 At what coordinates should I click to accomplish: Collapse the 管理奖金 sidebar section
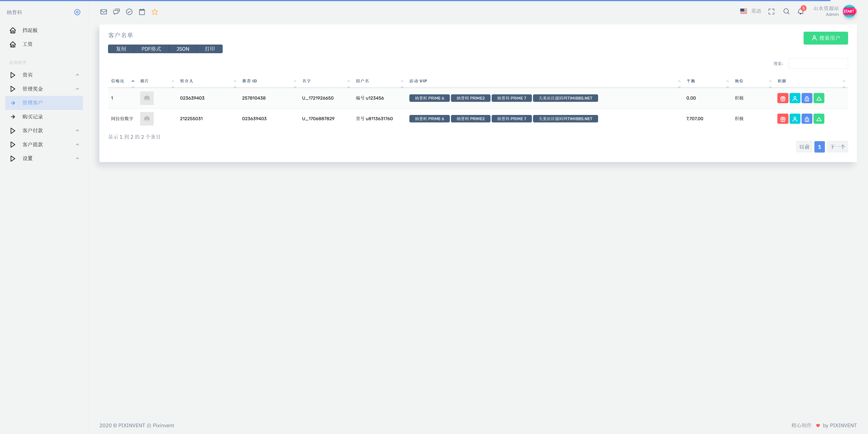point(77,89)
